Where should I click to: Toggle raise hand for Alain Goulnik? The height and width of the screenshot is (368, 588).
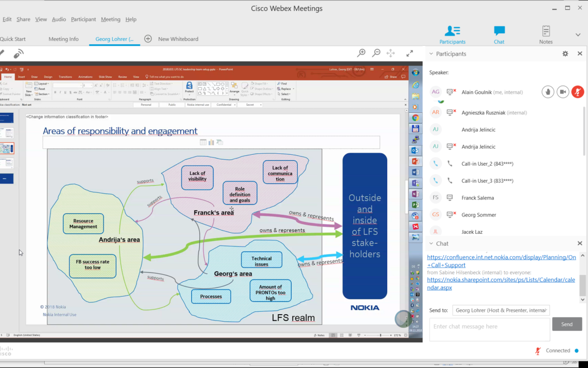pos(548,92)
